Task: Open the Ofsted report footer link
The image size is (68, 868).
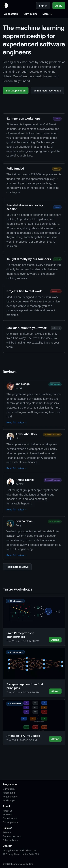Action: pos(10,818)
